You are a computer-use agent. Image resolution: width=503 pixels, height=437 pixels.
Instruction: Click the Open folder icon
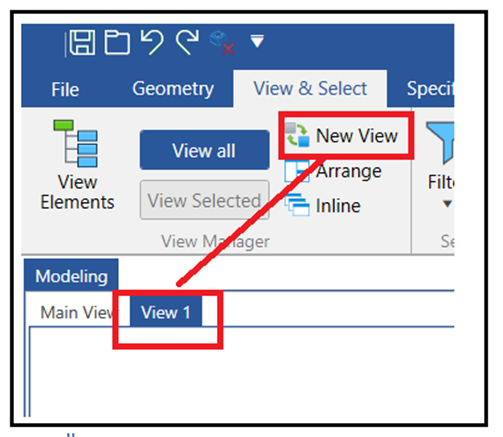[117, 42]
